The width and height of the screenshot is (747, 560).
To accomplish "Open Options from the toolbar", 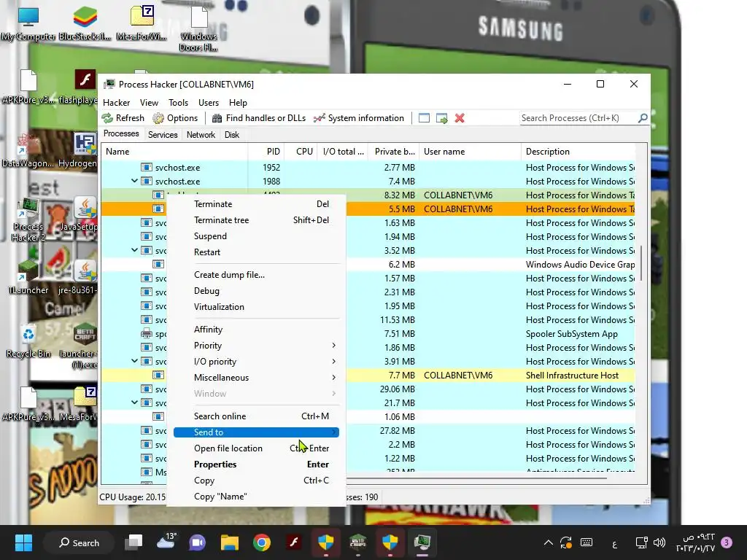I will click(175, 118).
